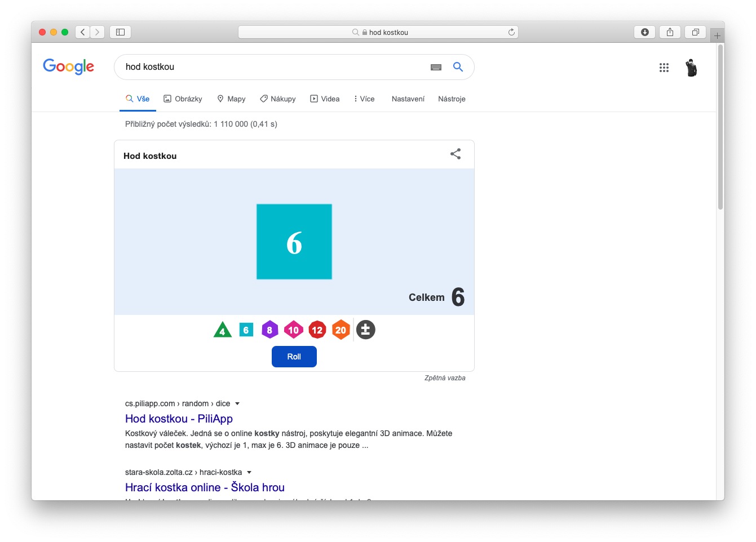Image resolution: width=756 pixels, height=542 pixels.
Task: Send feedback via Zpětná vazba
Action: 445,378
